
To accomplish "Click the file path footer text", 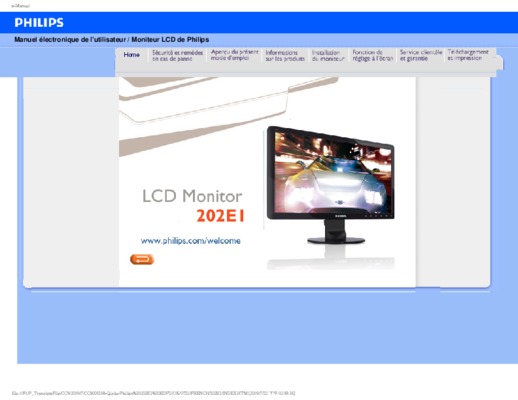I will tap(153, 393).
